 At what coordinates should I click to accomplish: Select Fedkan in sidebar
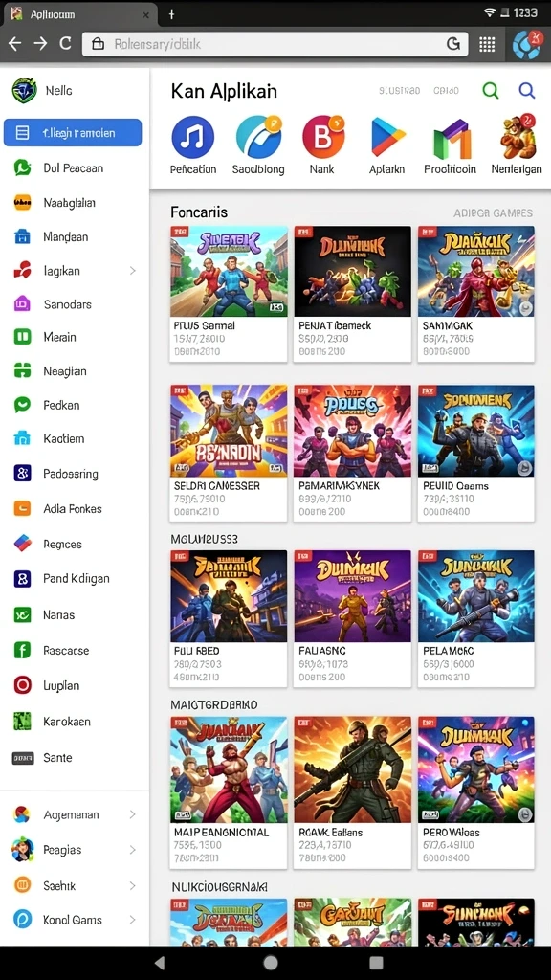[x=75, y=405]
